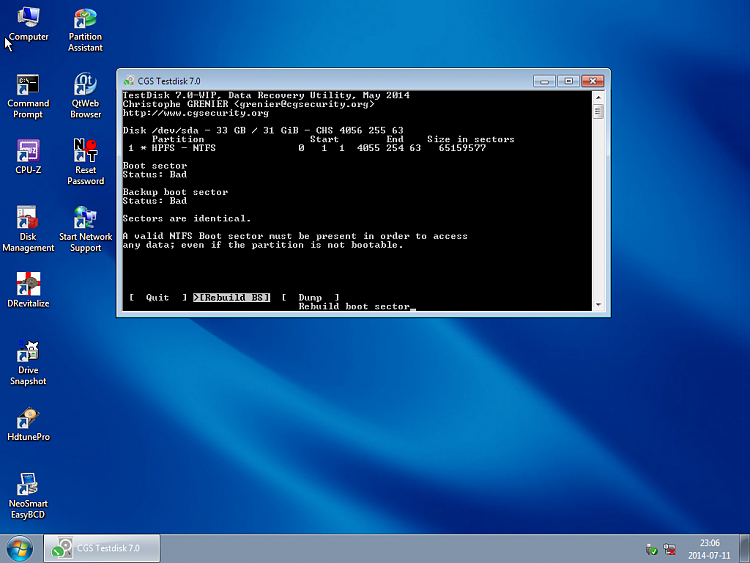Click the 'Disk /dev/sda - 33 GB' line

[x=263, y=130]
